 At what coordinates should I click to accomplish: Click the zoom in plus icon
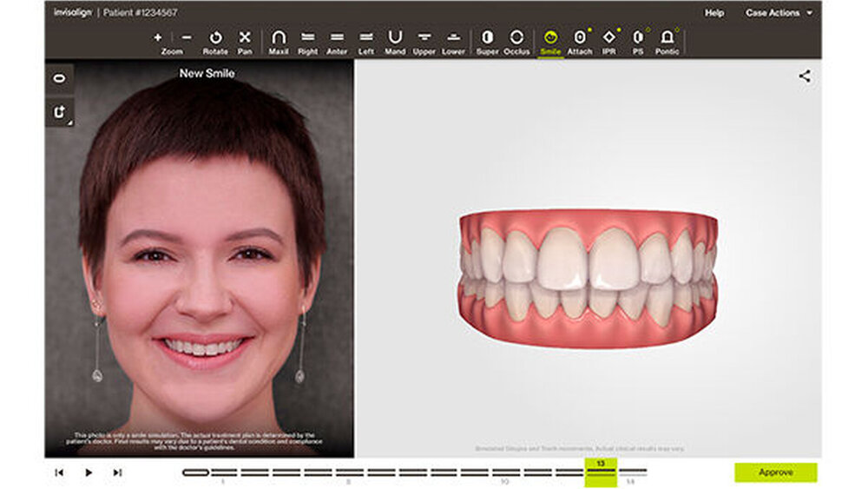(x=157, y=37)
